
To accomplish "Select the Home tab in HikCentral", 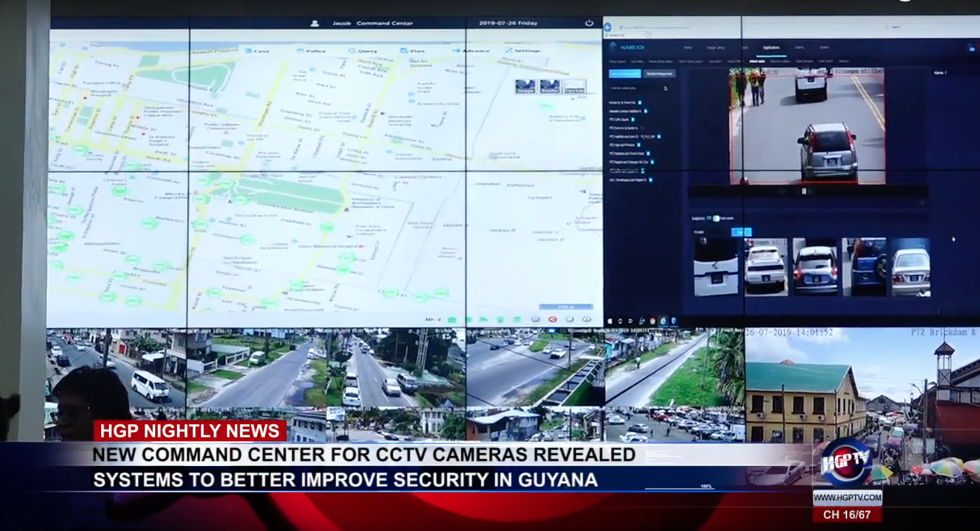I will tap(688, 48).
